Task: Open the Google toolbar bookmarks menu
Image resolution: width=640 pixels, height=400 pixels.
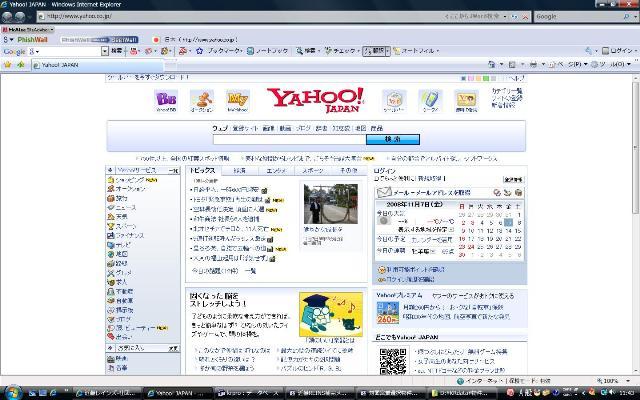Action: click(224, 51)
